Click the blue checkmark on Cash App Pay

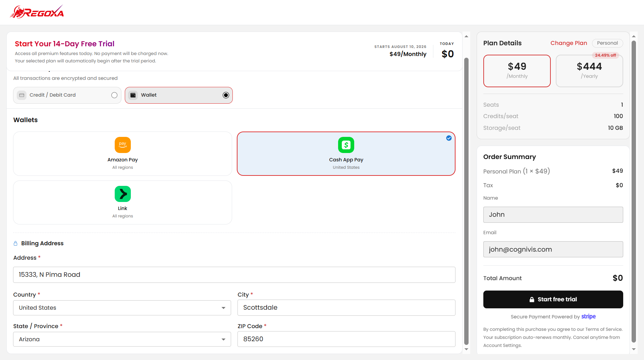(449, 138)
